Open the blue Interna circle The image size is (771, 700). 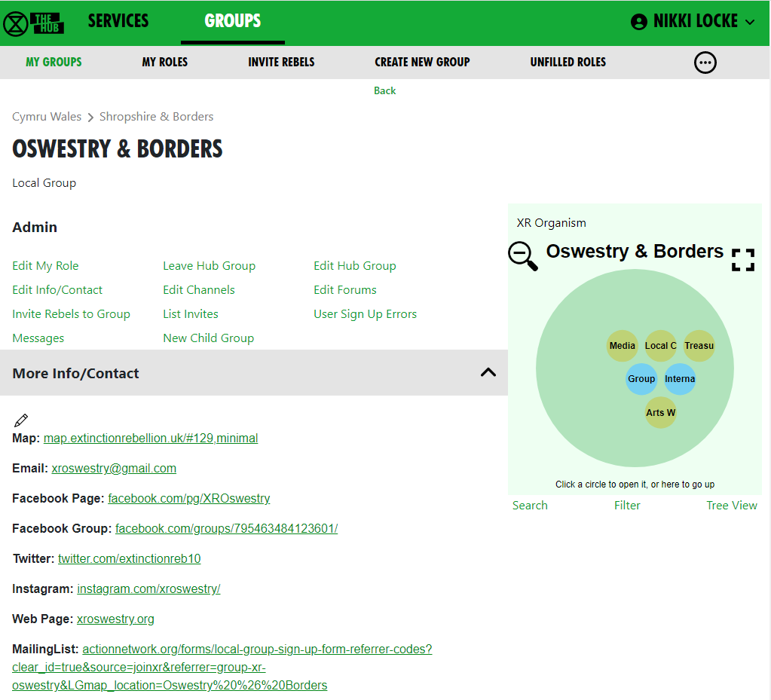pos(680,379)
